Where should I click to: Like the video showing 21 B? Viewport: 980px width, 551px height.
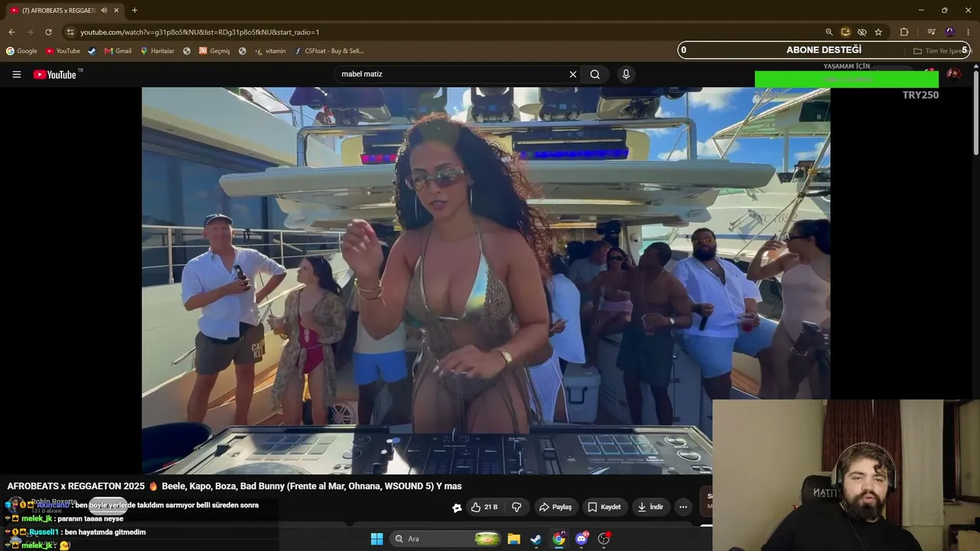(x=484, y=507)
